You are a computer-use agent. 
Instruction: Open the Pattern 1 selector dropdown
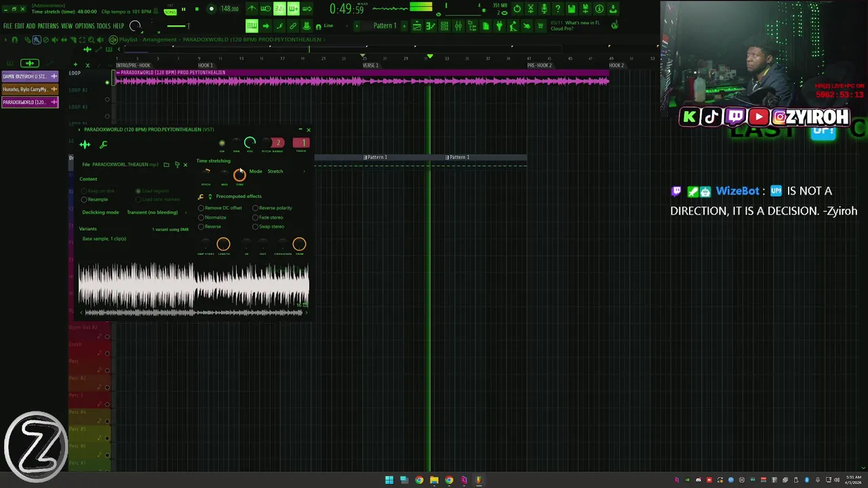click(384, 26)
